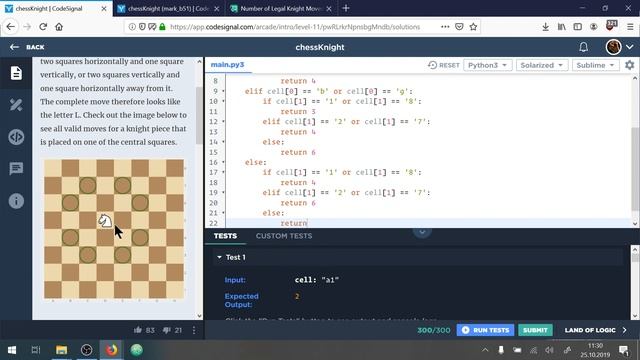Open the code snippet sidebar icon
640x360 pixels.
tap(16, 137)
